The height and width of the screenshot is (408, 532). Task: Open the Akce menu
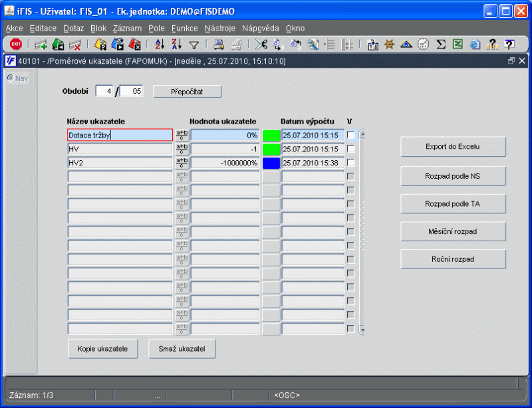(14, 29)
